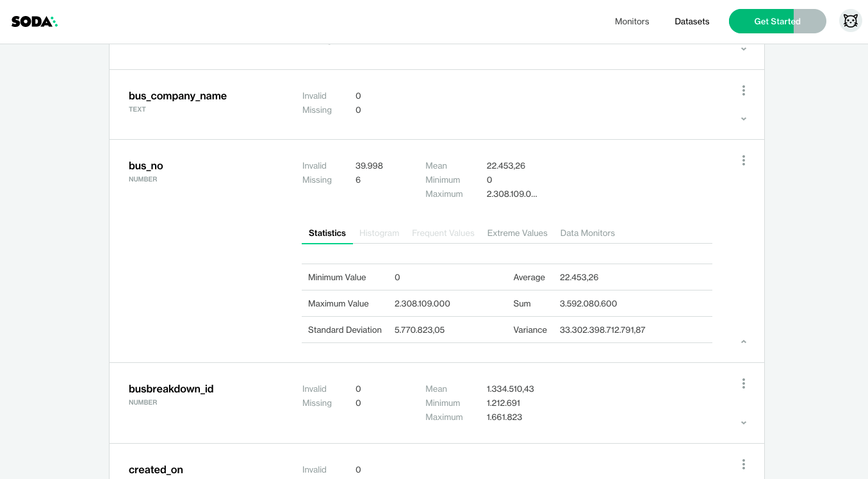Open the bus_company_name column options menu

[x=743, y=90]
